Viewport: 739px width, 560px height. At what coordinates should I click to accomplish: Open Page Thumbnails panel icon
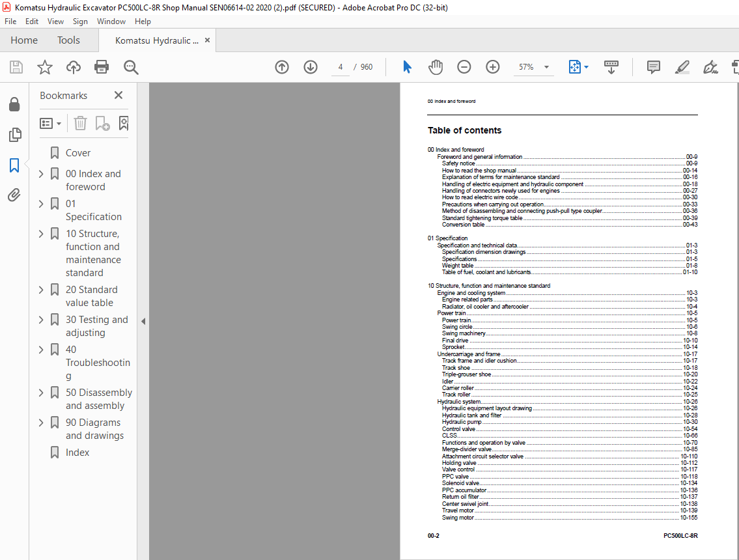click(14, 135)
